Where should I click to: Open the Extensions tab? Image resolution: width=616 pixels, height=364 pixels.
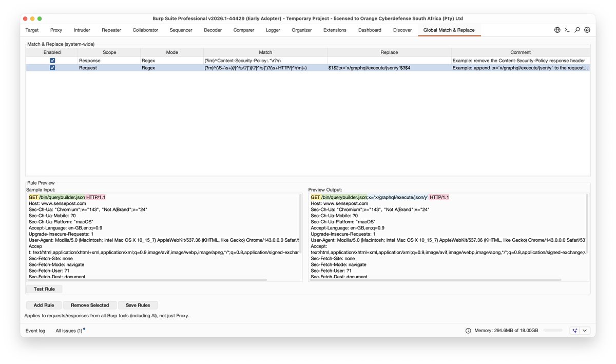coord(335,30)
